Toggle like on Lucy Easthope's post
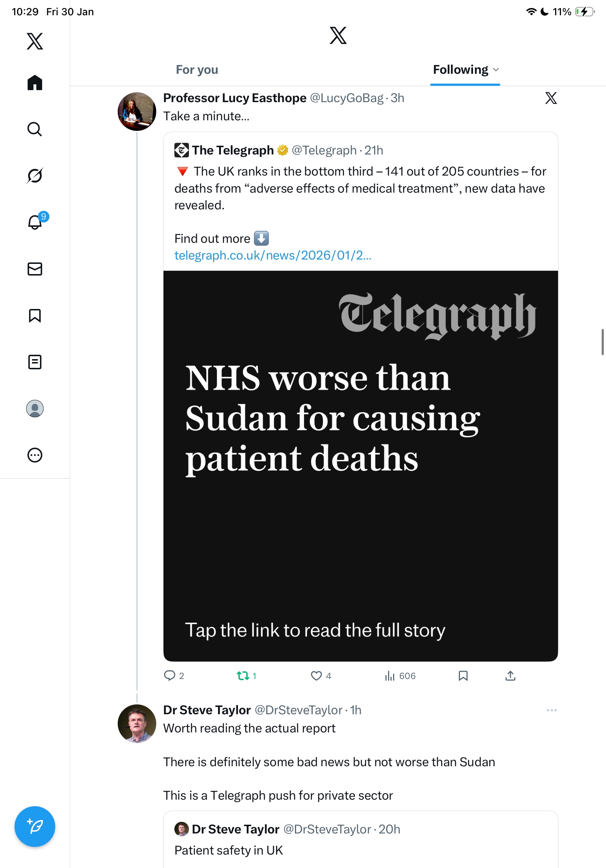 [x=316, y=676]
